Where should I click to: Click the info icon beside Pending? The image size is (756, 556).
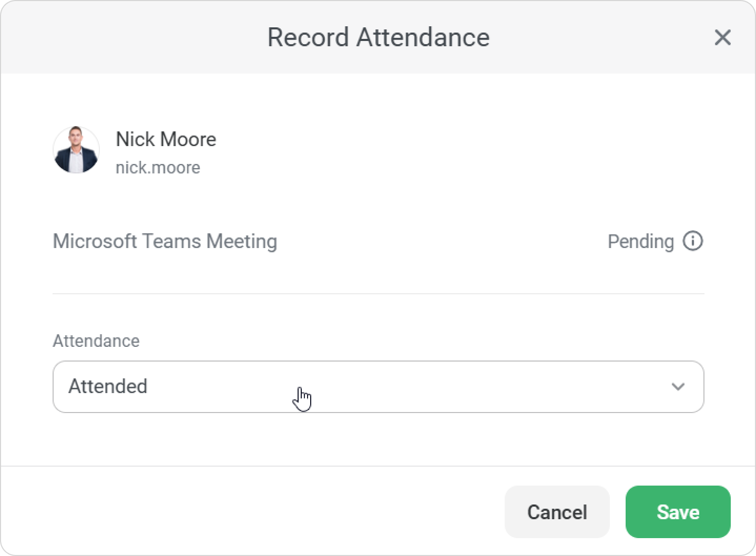pos(692,241)
